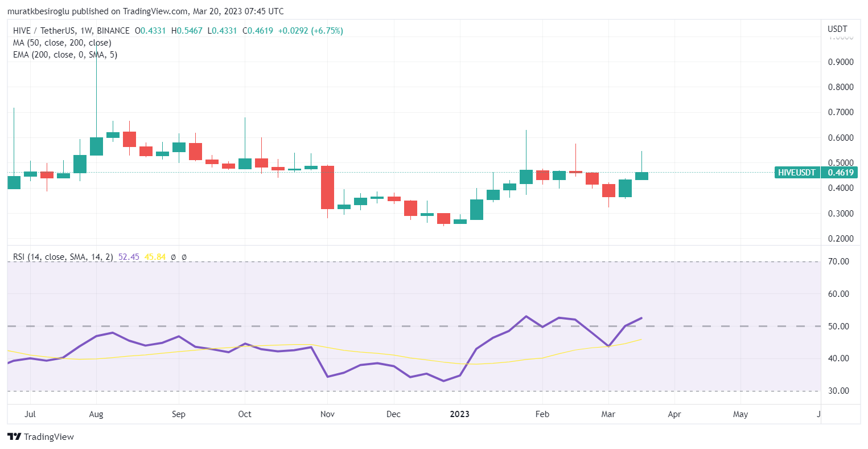Click the Jul label on time axis
Image resolution: width=868 pixels, height=449 pixels.
click(x=30, y=414)
